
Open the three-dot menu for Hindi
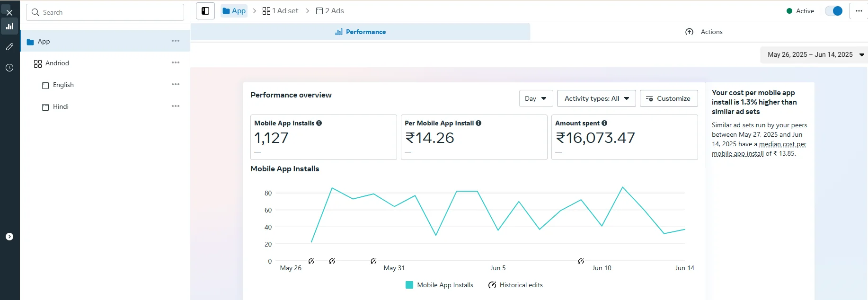tap(176, 106)
